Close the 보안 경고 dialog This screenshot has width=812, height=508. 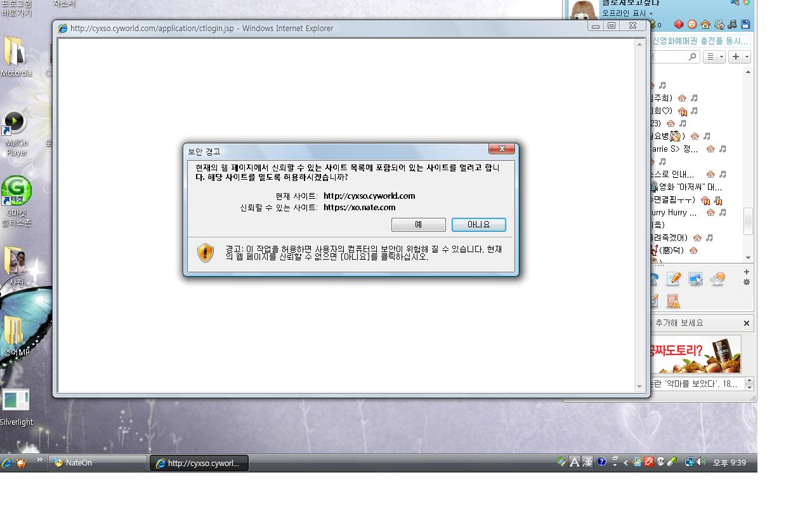click(x=501, y=149)
